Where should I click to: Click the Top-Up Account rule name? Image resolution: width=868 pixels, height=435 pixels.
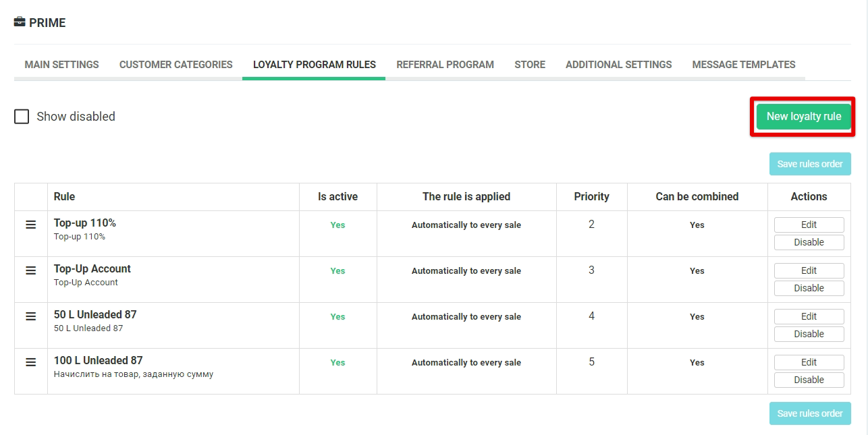tap(92, 268)
